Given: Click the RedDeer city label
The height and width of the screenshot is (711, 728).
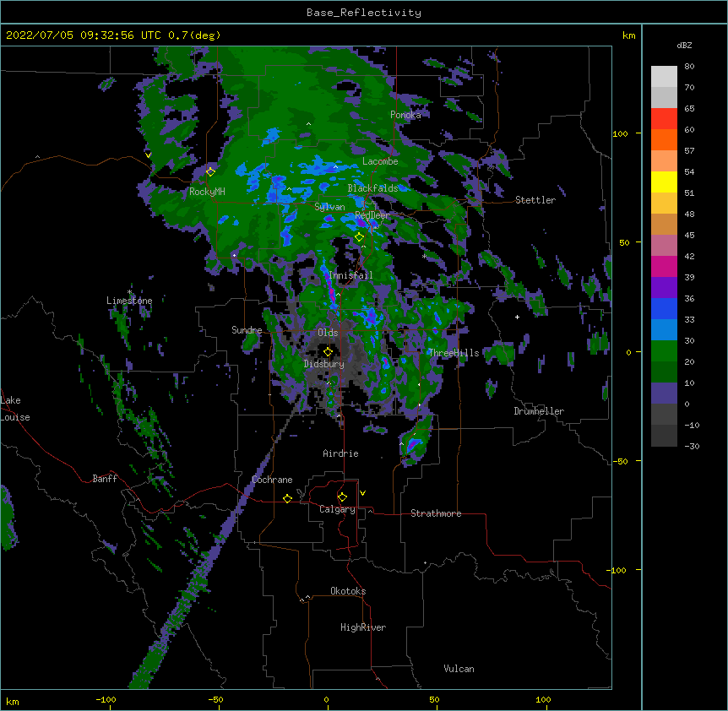Looking at the screenshot, I should [x=372, y=215].
